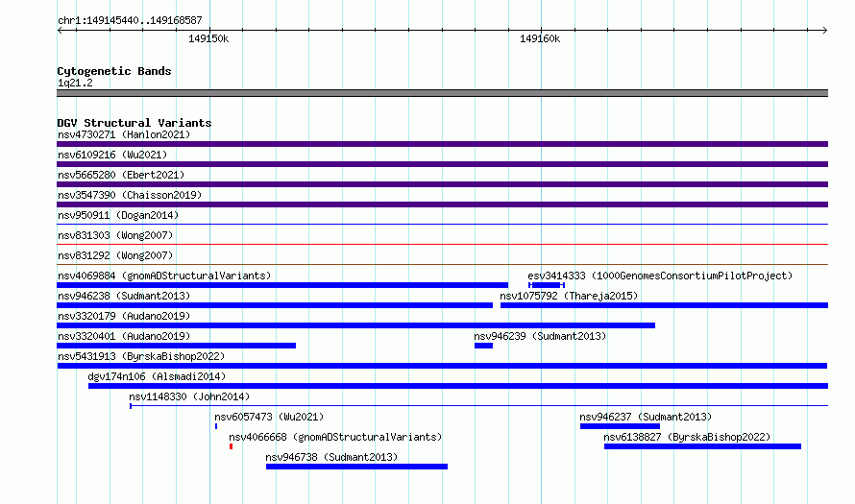The height and width of the screenshot is (504, 855).
Task: Click the 1q21.2 band label
Action: 75,83
